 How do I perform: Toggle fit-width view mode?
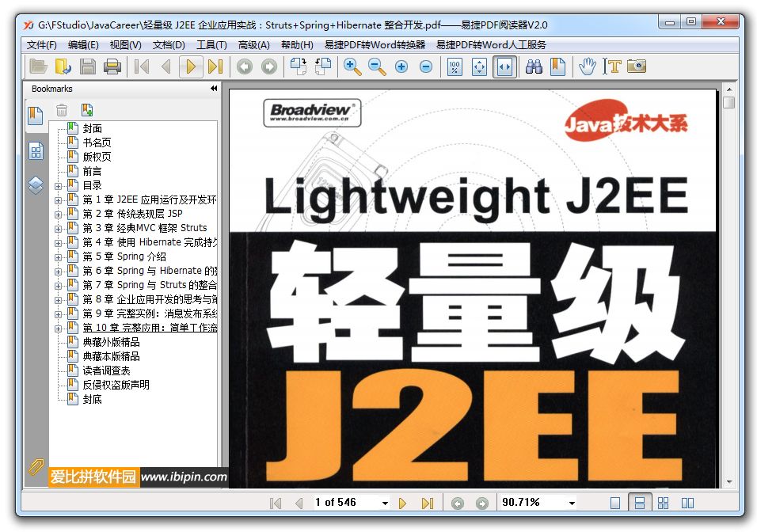[504, 66]
